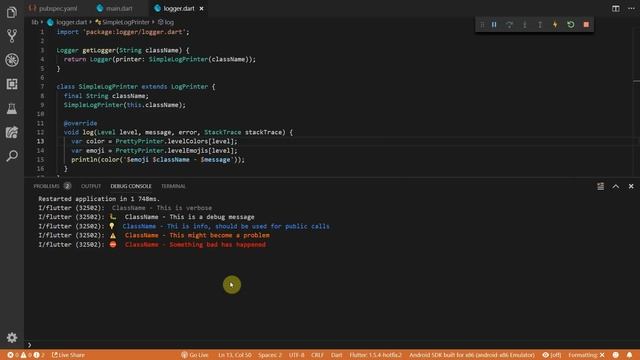Close the bottom panel
This screenshot has width=640, height=360.
pos(631,186)
